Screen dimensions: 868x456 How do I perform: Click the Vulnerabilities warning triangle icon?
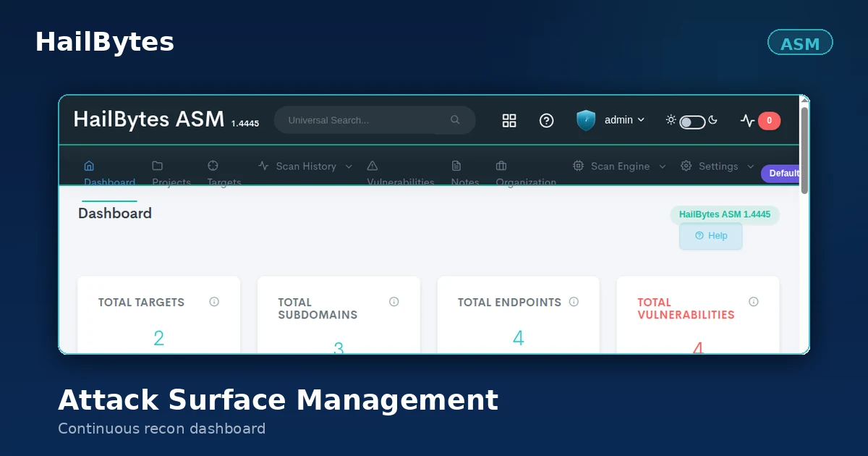[373, 166]
